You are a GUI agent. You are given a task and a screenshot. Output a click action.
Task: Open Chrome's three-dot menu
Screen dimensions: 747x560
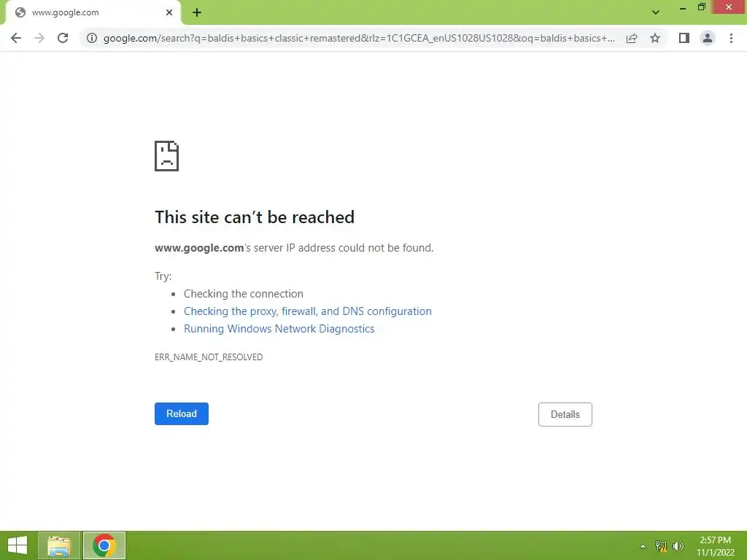pos(731,38)
